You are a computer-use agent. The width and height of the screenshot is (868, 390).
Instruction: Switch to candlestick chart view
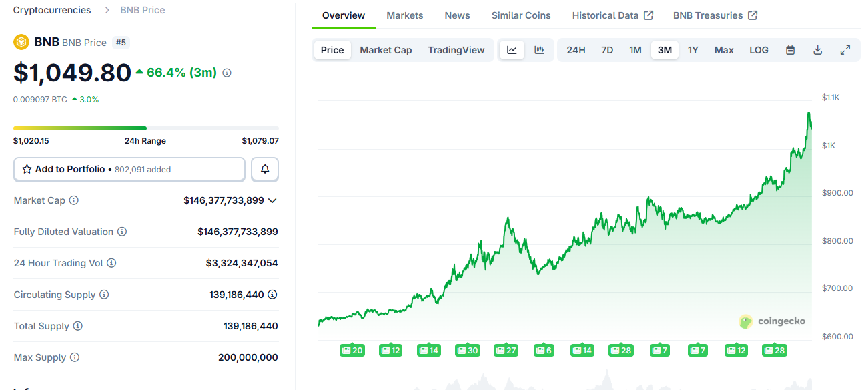pyautogui.click(x=539, y=50)
